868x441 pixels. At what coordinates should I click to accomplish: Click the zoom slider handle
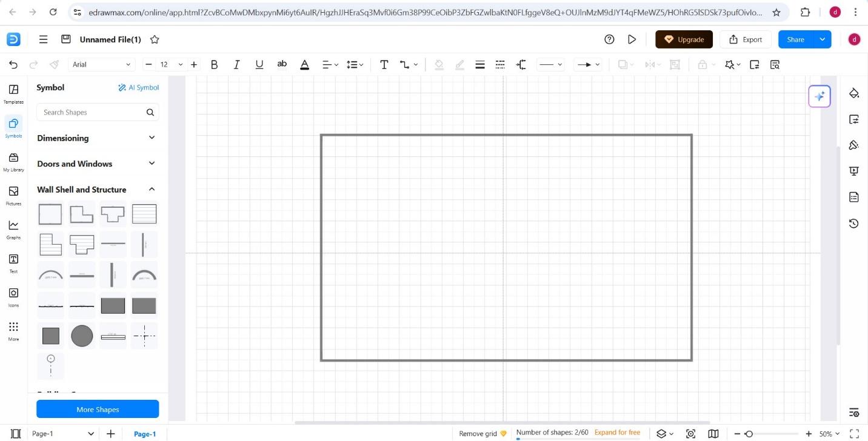click(749, 434)
